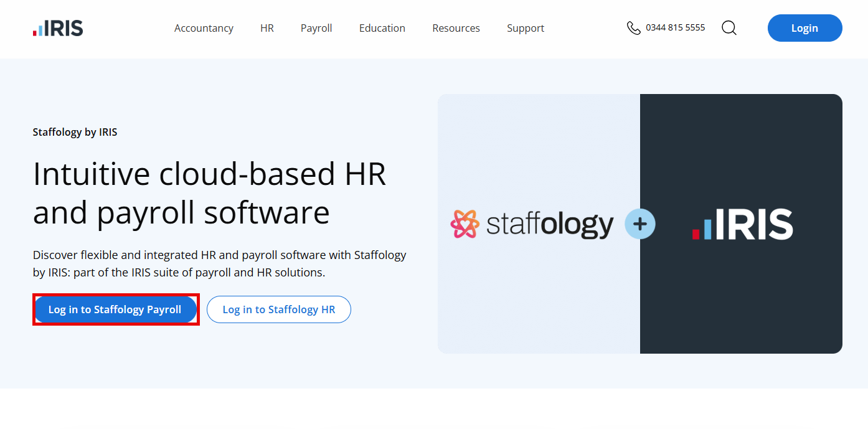The height and width of the screenshot is (429, 868).
Task: Click the 'Discover flexible and integrated' paragraph
Action: 220,263
